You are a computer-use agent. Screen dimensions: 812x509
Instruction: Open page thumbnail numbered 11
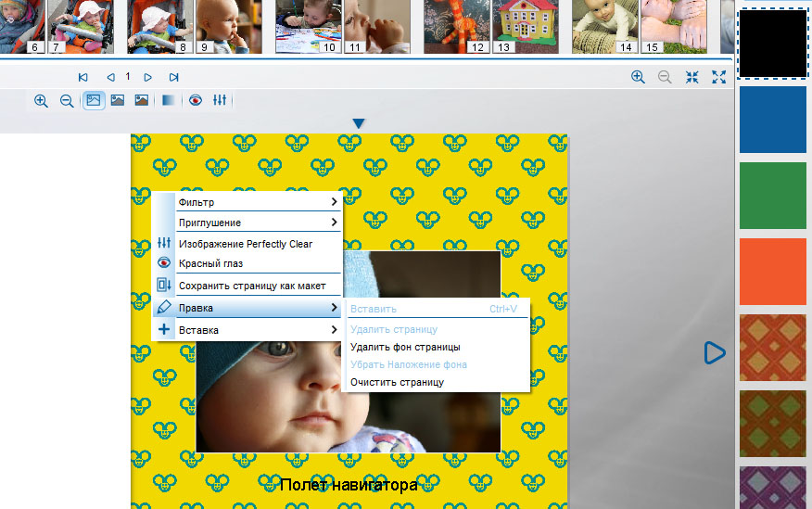coord(377,26)
